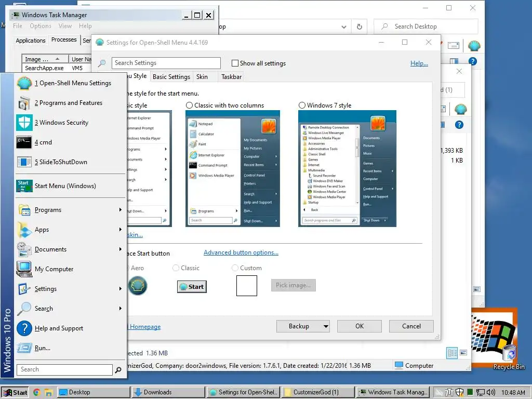Click Cancel in Open-Shell settings
532x399 pixels.
pyautogui.click(x=411, y=326)
